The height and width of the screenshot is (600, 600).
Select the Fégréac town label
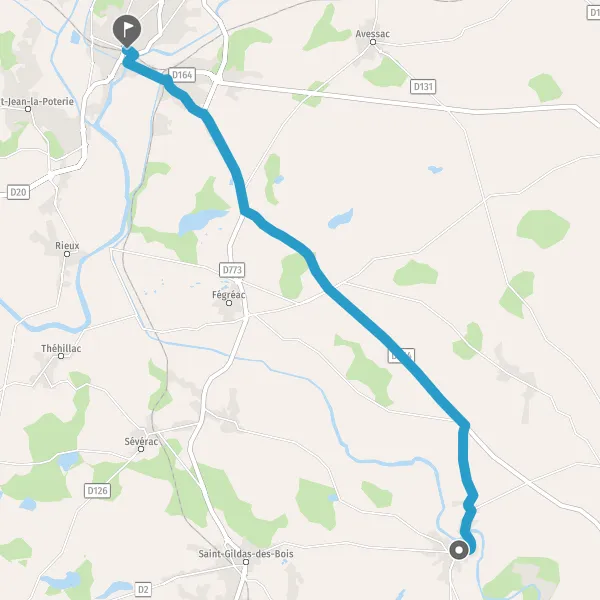click(228, 295)
